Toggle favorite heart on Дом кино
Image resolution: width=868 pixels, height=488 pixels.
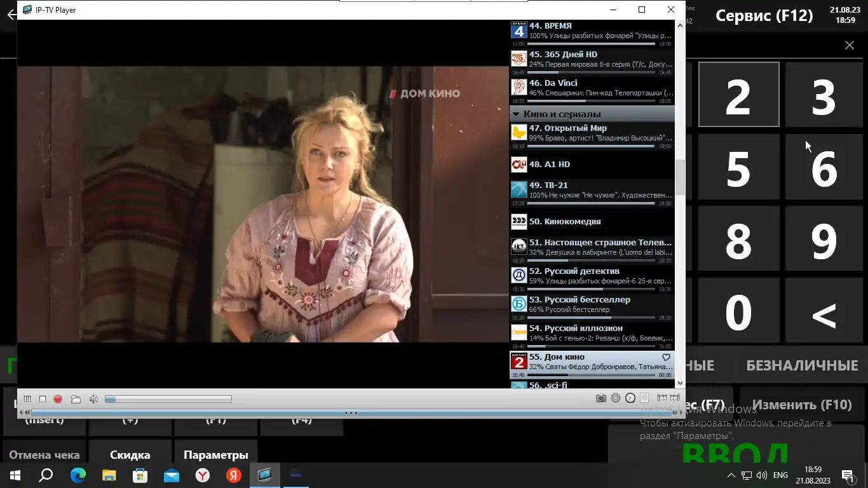[666, 357]
